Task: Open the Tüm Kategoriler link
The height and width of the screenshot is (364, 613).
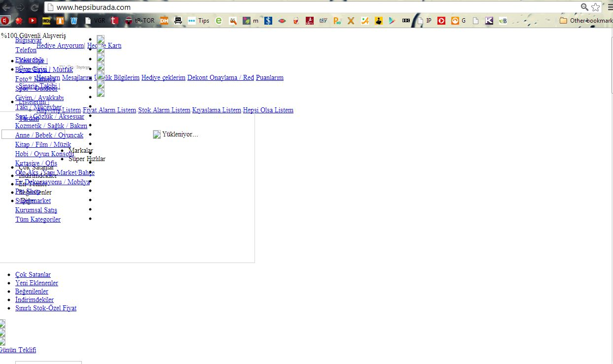Action: click(38, 219)
